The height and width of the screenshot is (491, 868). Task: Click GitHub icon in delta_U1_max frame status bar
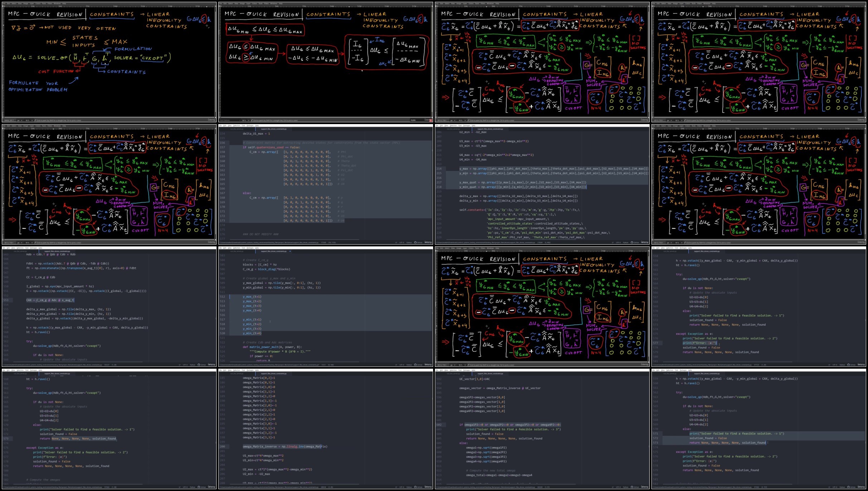point(415,242)
